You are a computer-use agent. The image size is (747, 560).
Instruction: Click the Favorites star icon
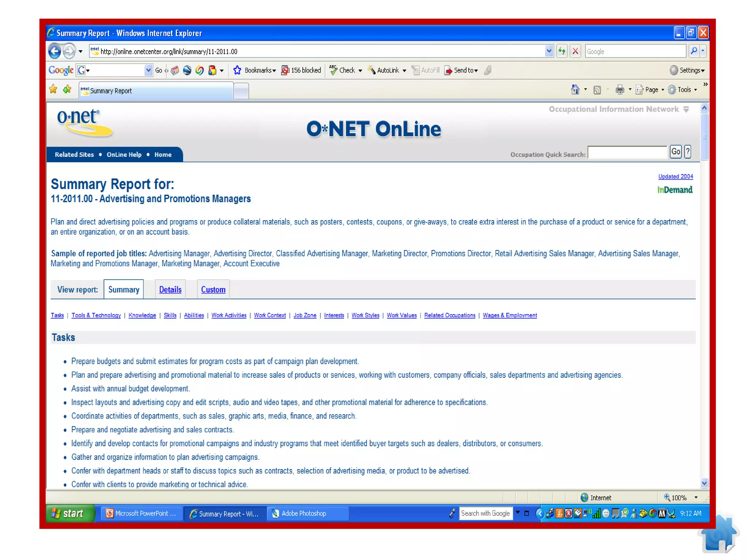click(x=53, y=89)
